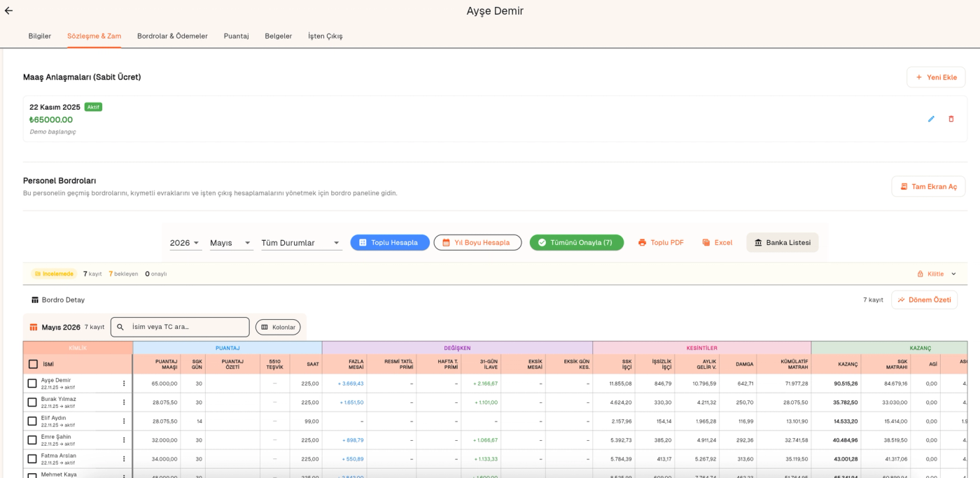Open the Dönem Özeti period summary
Viewport: 980px width, 478px height.
click(x=924, y=300)
